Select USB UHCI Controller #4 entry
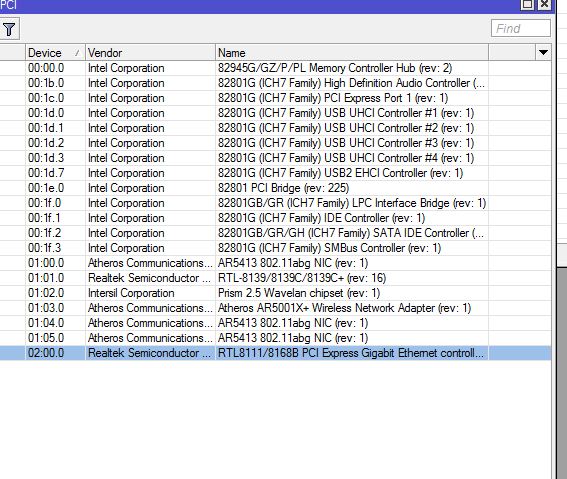The image size is (567, 479). [x=346, y=158]
